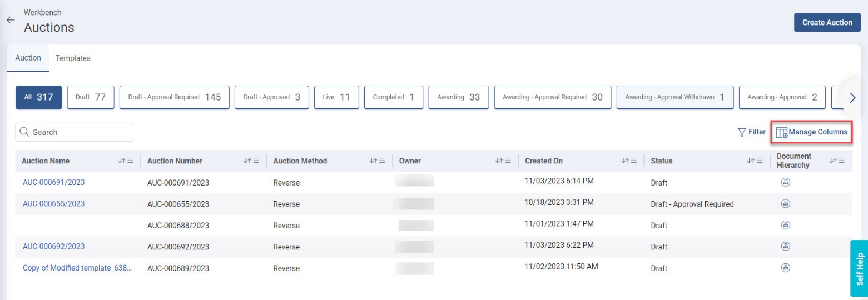Click into the Search input field
The image size is (868, 300).
pos(75,132)
